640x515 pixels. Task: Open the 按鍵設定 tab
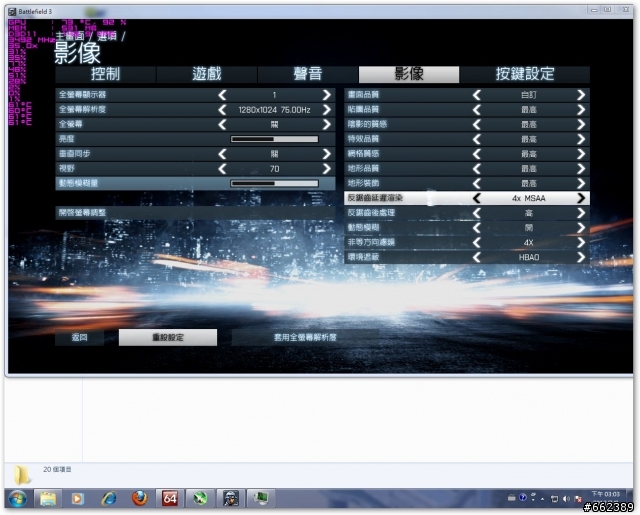coord(525,74)
